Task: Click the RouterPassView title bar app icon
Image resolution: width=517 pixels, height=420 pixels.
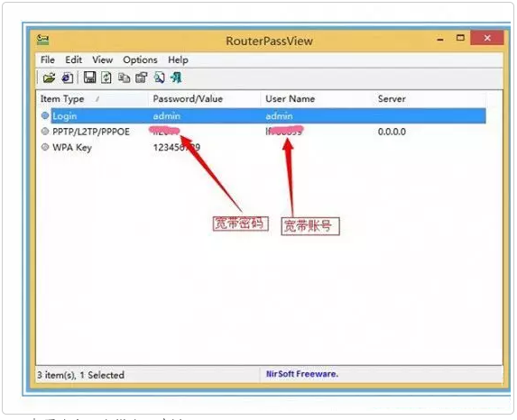Action: (x=43, y=40)
